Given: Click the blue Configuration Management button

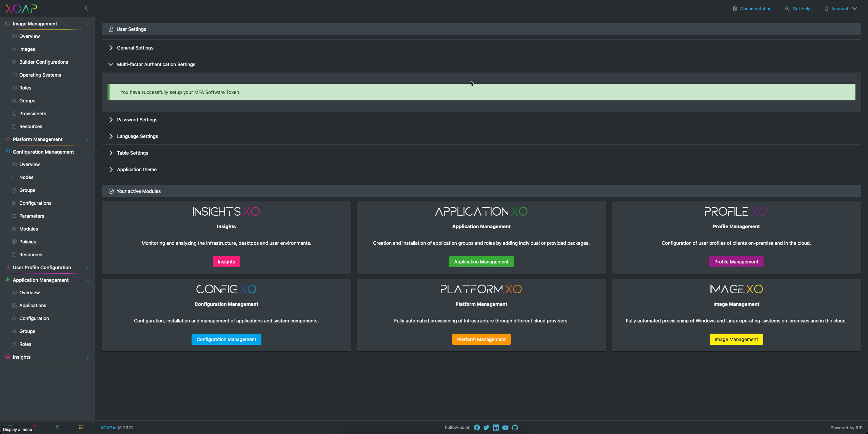Looking at the screenshot, I should [226, 339].
